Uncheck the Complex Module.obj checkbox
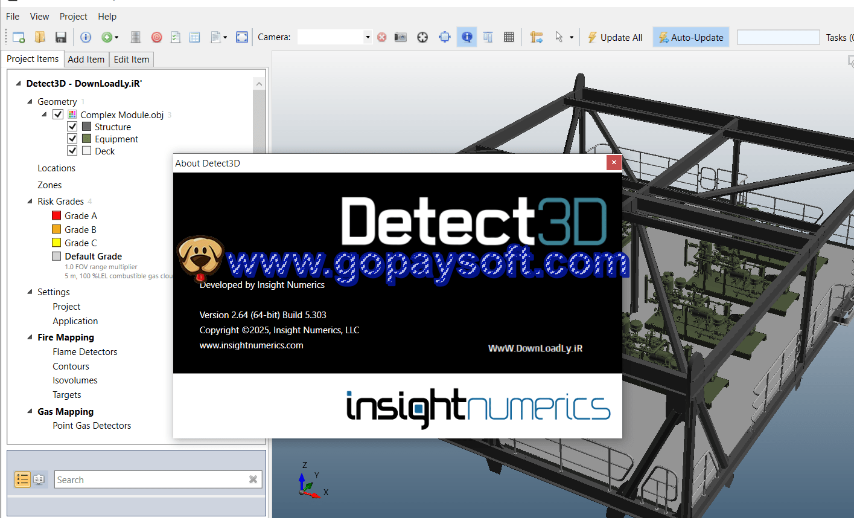854x518 pixels. [x=58, y=114]
